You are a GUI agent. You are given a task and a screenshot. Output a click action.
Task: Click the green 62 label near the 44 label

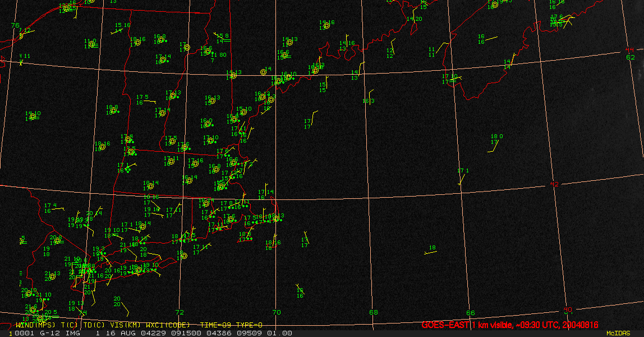click(x=631, y=57)
